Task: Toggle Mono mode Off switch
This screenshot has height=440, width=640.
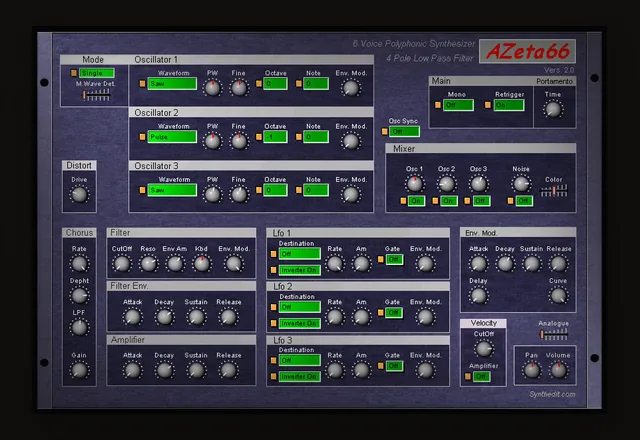Action: coord(458,105)
